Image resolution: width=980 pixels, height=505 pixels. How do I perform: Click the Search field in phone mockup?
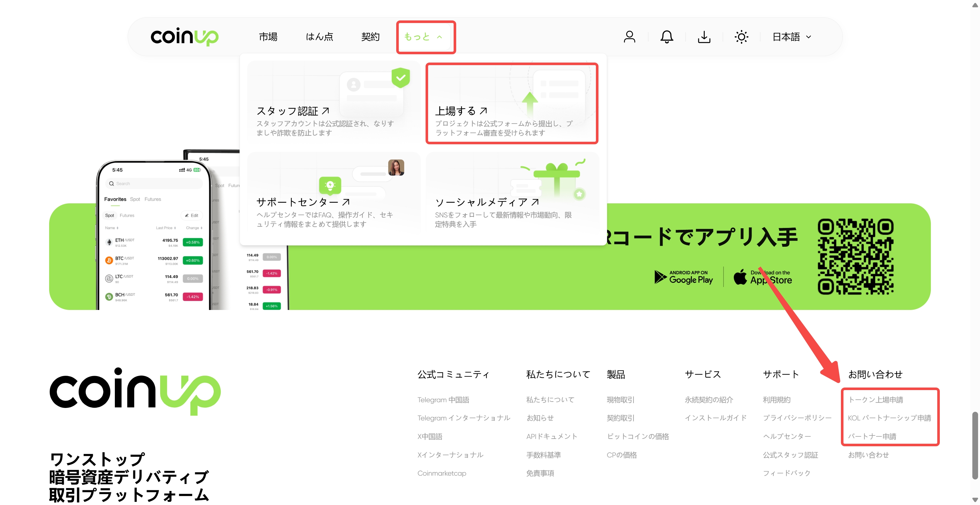(x=154, y=184)
